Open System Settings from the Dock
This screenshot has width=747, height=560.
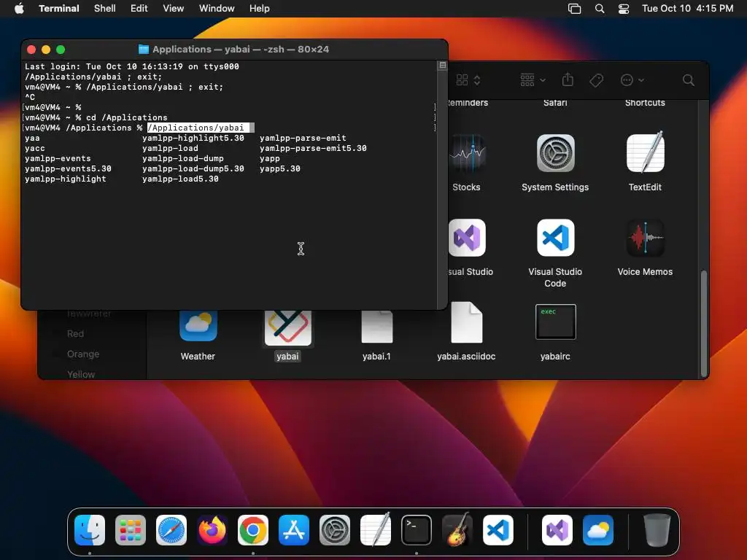click(x=334, y=529)
